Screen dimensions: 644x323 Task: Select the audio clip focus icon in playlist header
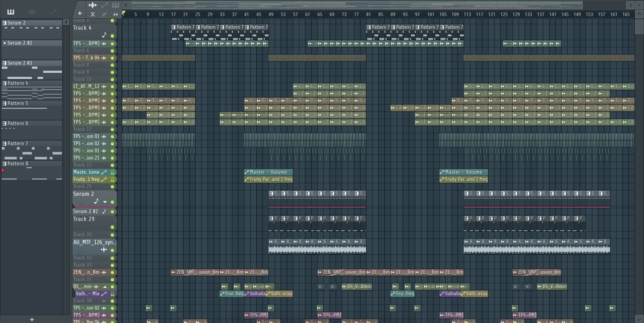point(92,5)
